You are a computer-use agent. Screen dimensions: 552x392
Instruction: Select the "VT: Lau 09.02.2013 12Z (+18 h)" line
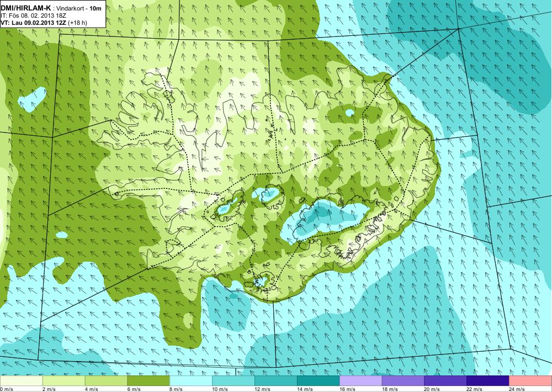(x=44, y=23)
